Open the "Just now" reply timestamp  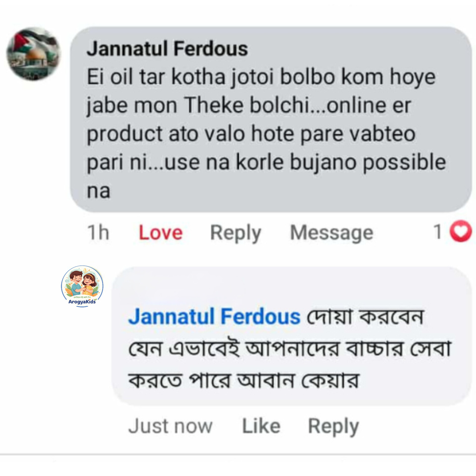170,426
